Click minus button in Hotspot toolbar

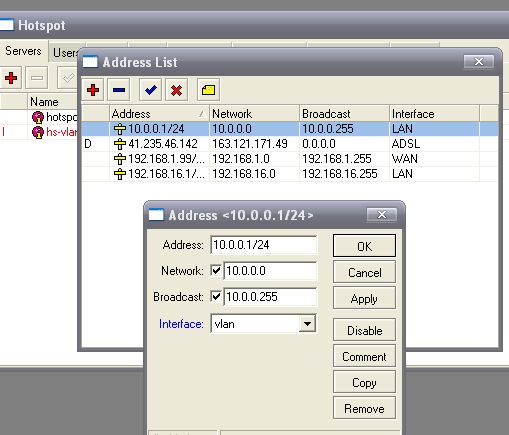(37, 78)
